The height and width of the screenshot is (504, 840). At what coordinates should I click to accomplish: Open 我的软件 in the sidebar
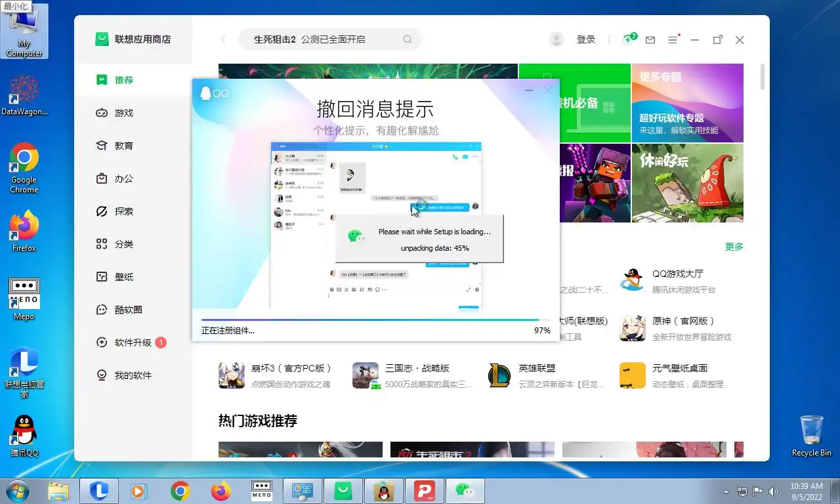[x=133, y=375]
